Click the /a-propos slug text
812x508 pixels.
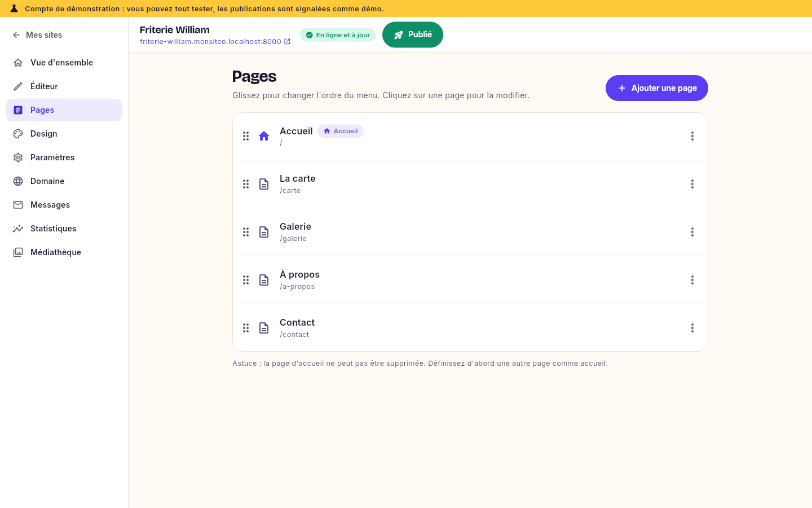[297, 287]
